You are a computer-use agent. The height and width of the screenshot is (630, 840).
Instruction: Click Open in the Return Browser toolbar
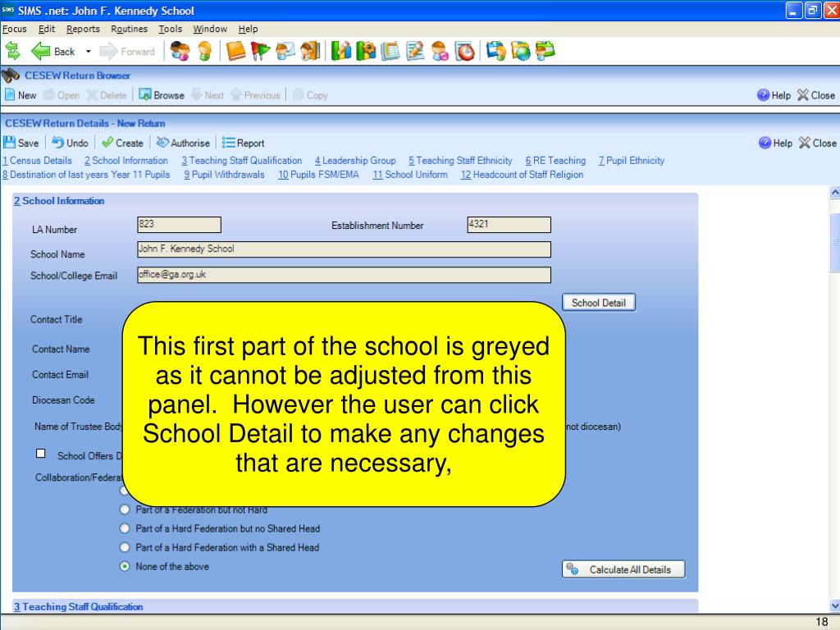click(x=62, y=95)
